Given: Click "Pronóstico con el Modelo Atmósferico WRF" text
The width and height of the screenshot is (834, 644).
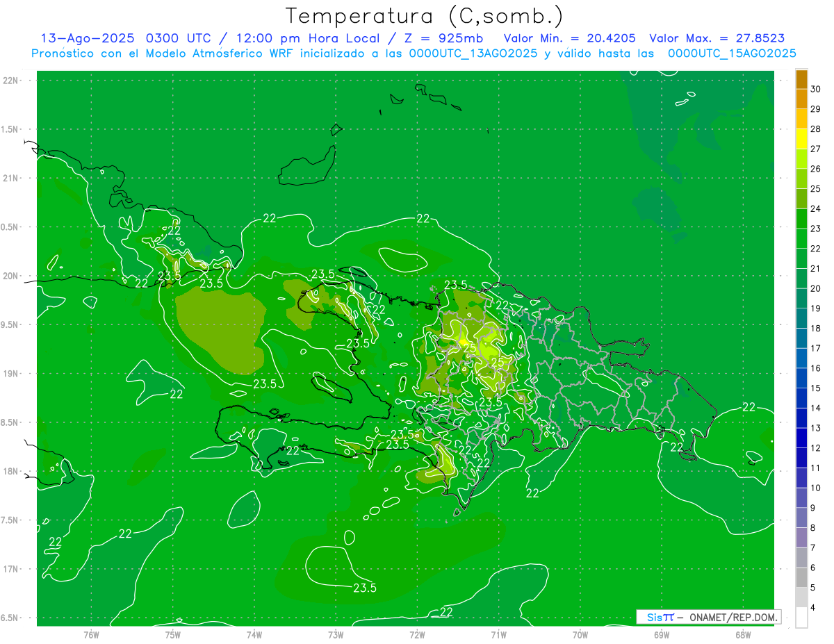Looking at the screenshot, I should coord(163,53).
